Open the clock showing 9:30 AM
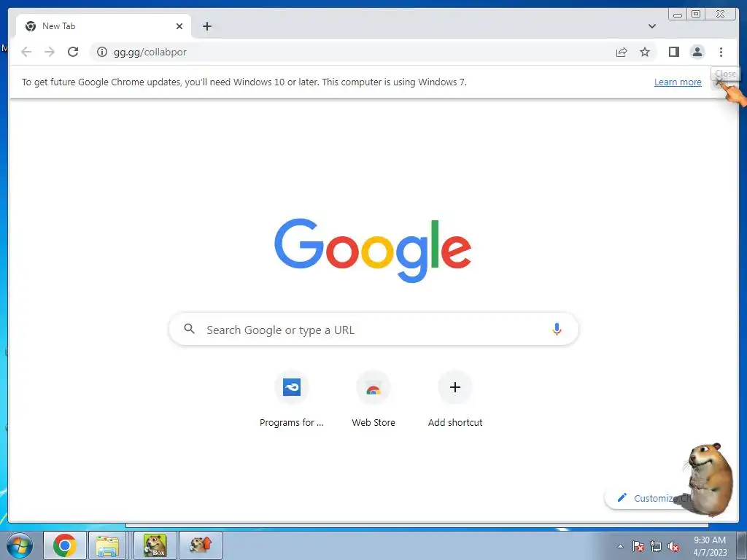This screenshot has height=560, width=747. pos(710,545)
